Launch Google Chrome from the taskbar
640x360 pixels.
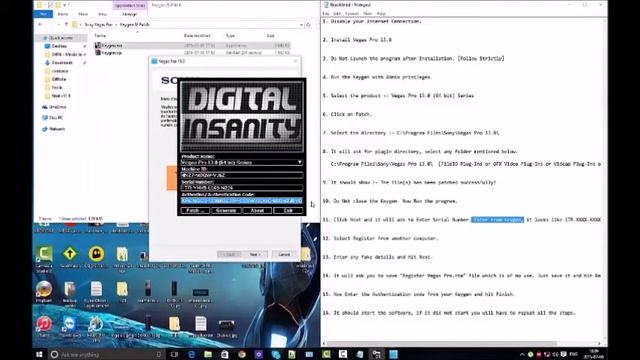242,354
